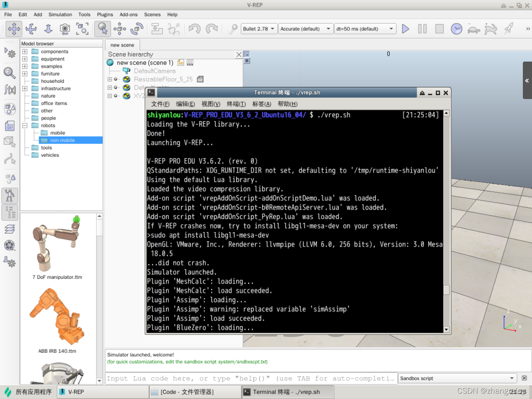532x399 pixels.
Task: Stop the simulation
Action: click(439, 29)
